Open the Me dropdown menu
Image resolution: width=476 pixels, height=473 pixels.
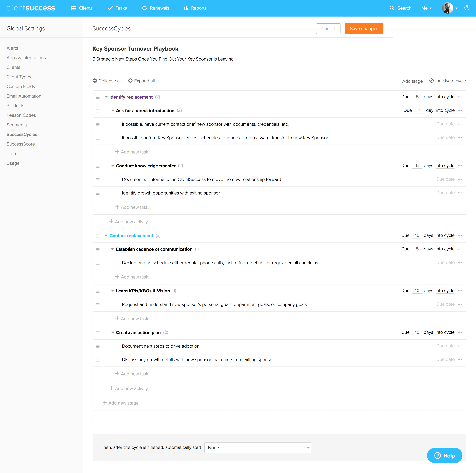[426, 8]
